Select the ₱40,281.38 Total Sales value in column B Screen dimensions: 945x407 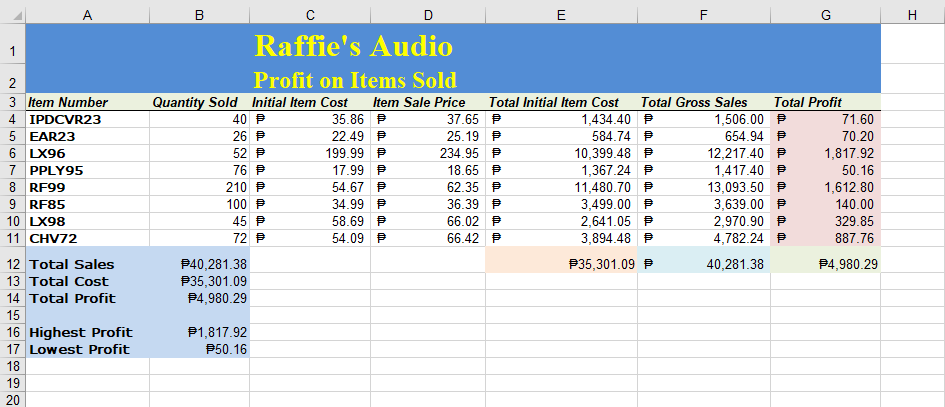pyautogui.click(x=199, y=260)
